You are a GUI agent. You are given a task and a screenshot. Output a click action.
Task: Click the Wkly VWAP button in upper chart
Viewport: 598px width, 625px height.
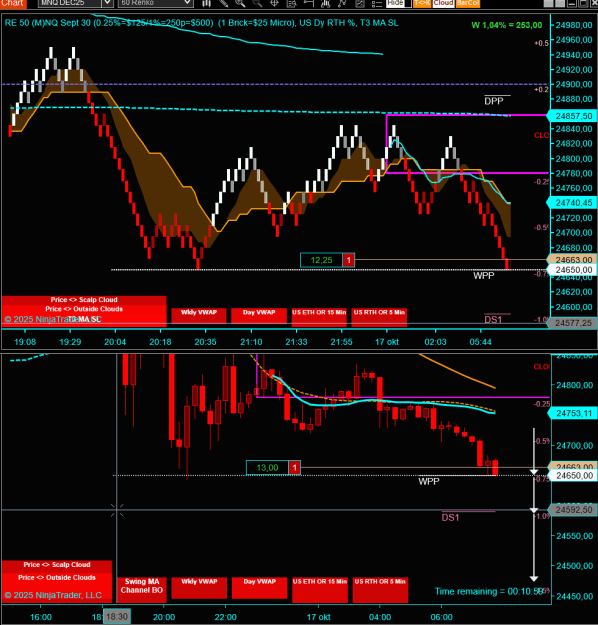pyautogui.click(x=199, y=315)
